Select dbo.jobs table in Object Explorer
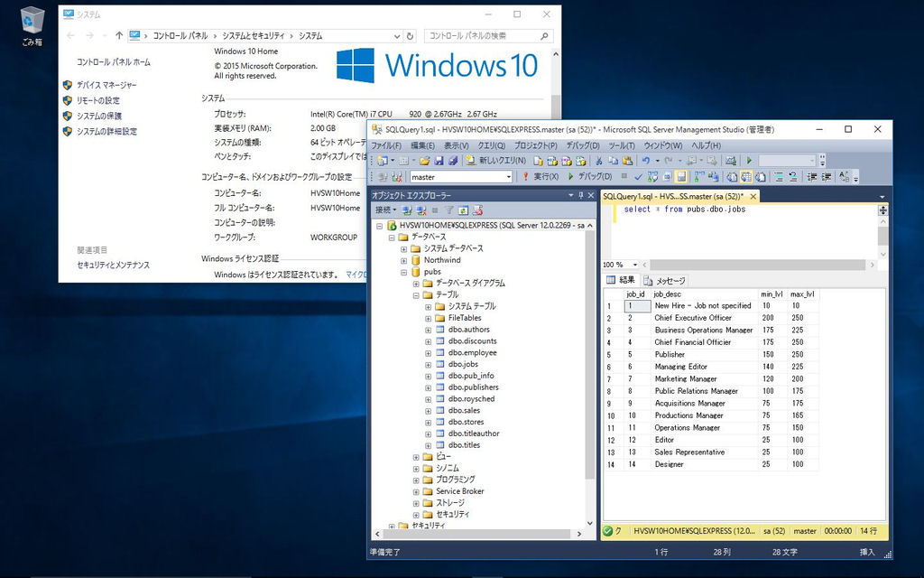This screenshot has width=924, height=578. [463, 365]
